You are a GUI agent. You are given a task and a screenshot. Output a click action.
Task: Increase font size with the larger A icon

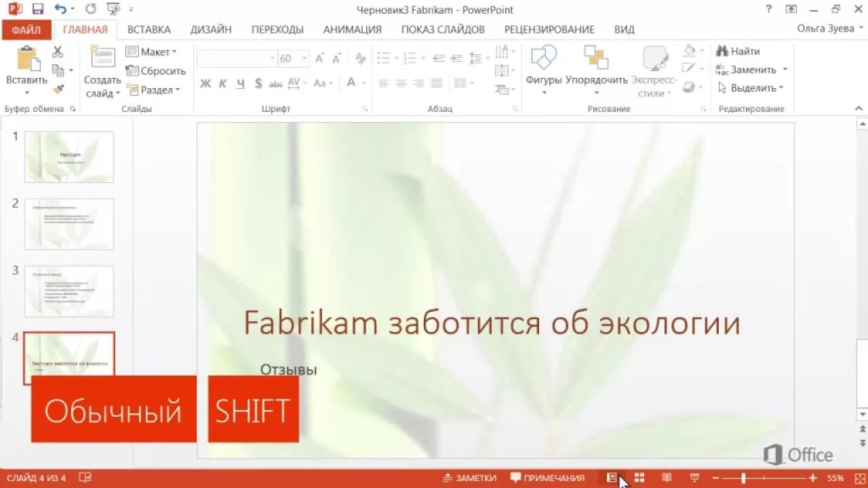click(319, 59)
